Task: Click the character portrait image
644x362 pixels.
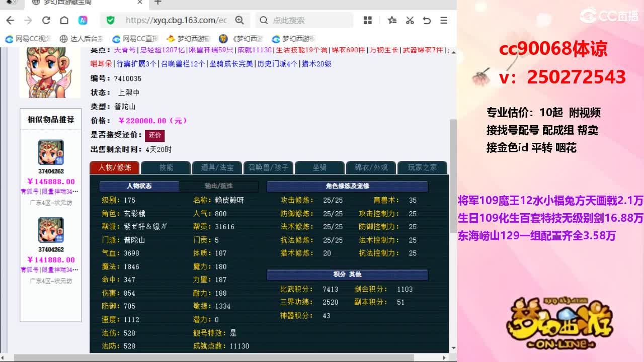Action: (x=50, y=72)
